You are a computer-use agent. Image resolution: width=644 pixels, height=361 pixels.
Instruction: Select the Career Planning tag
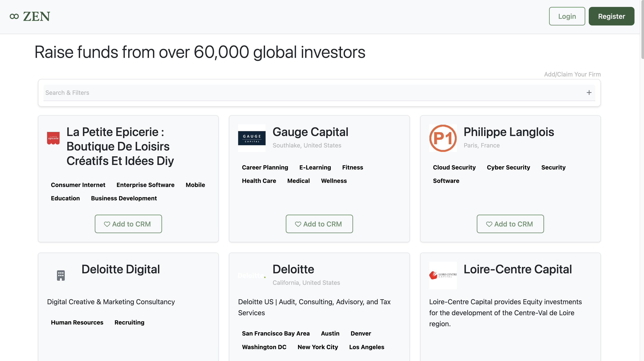(265, 167)
